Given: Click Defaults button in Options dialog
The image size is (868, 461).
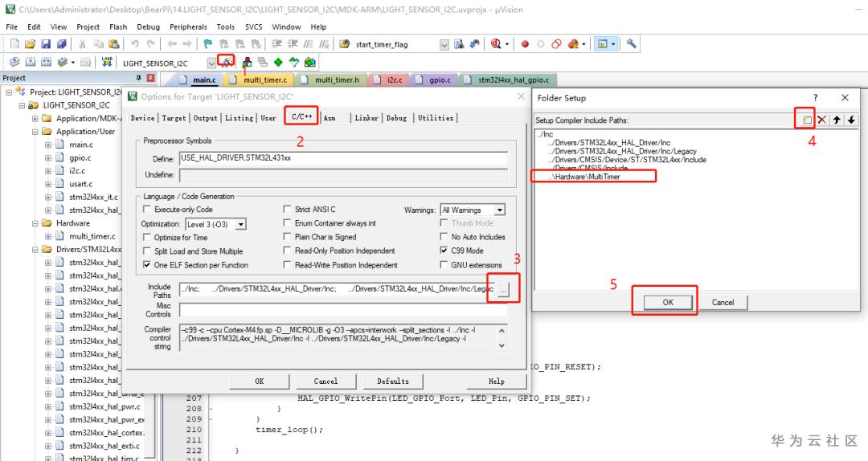Looking at the screenshot, I should tap(393, 381).
